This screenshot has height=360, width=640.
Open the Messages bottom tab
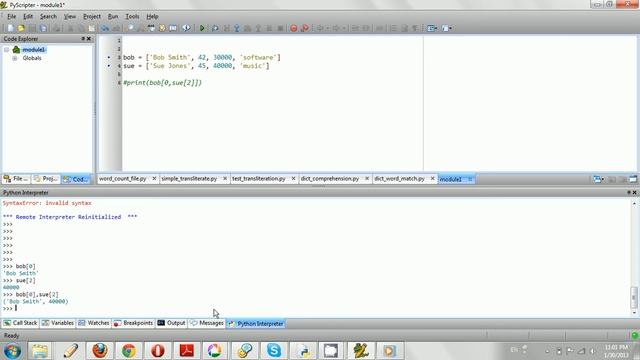click(207, 323)
